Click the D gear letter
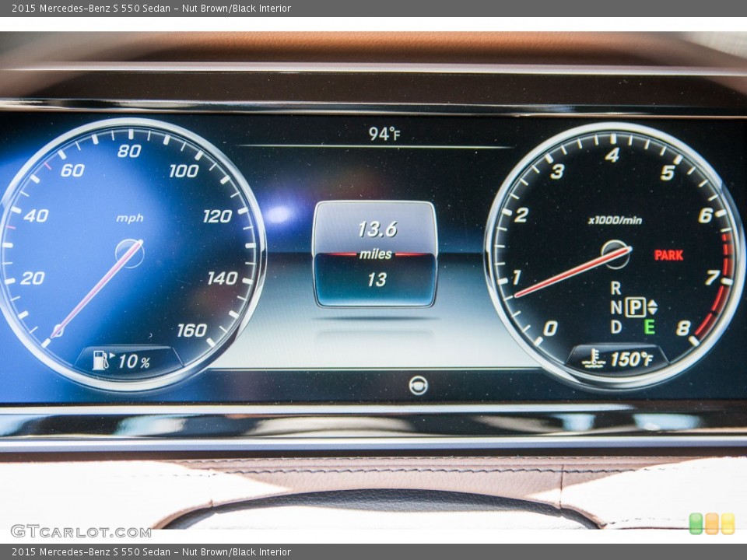This screenshot has height=560, width=747. pos(616,327)
